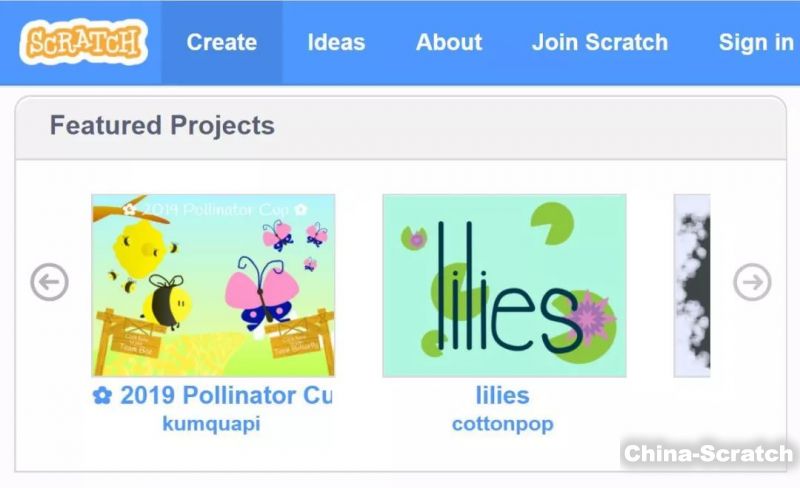The width and height of the screenshot is (800, 488).
Task: Visit kumquapi's profile
Action: 211,424
